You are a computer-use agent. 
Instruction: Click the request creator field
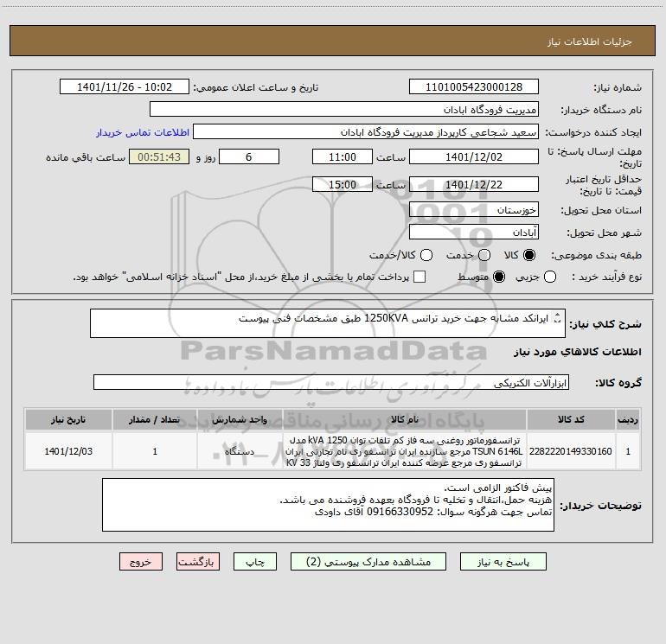pos(366,131)
